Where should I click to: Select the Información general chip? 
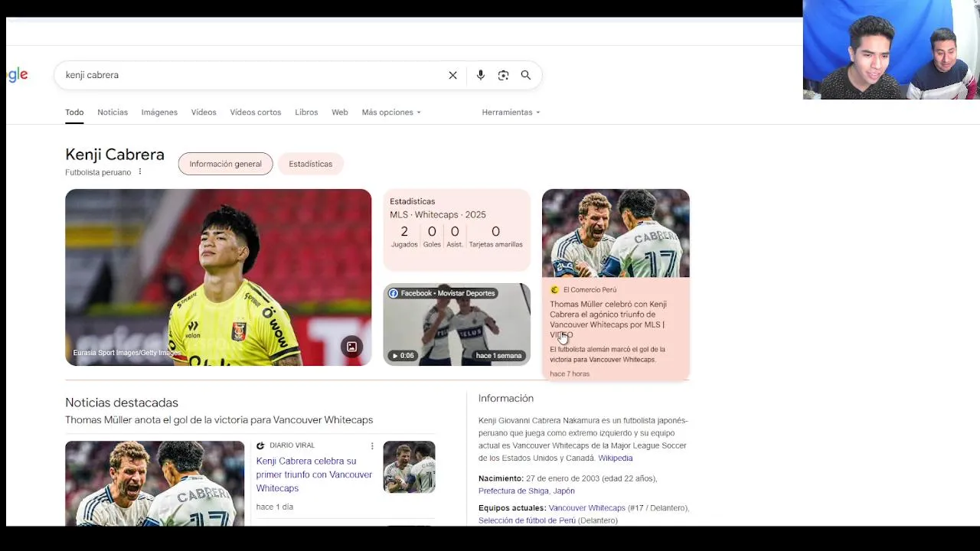pos(225,164)
